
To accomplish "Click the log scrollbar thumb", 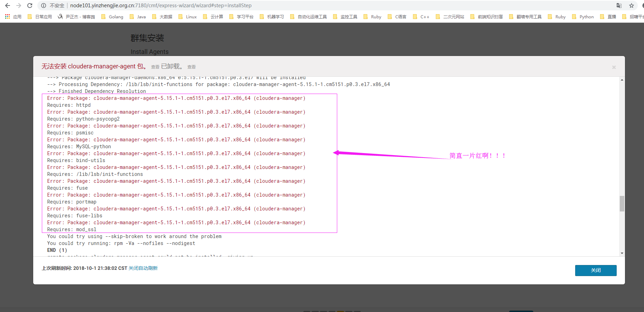I will coord(622,204).
